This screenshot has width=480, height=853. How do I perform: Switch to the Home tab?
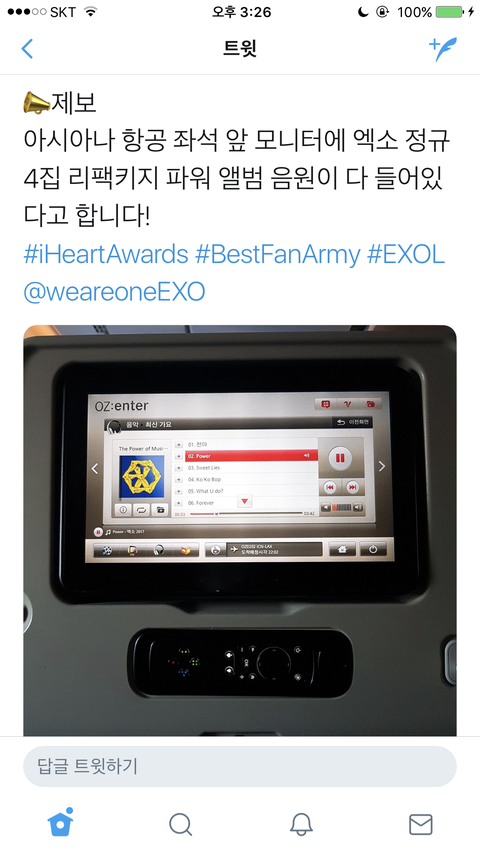point(60,824)
